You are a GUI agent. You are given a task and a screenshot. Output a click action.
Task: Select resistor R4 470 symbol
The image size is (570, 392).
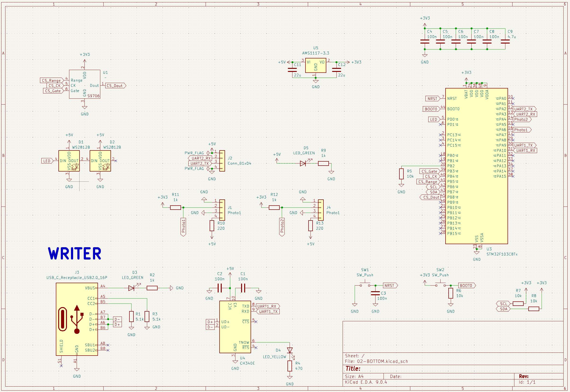tap(290, 366)
